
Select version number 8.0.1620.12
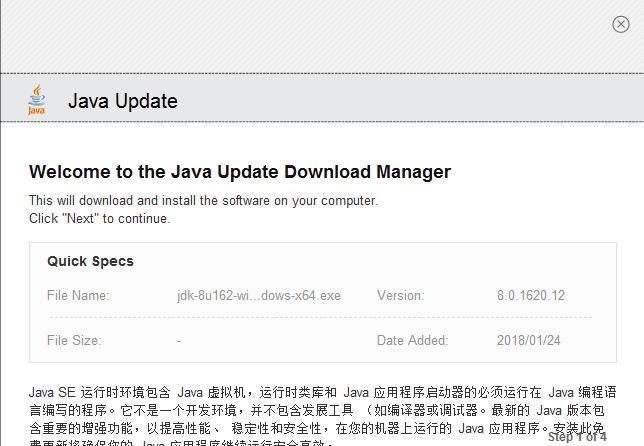click(x=530, y=295)
